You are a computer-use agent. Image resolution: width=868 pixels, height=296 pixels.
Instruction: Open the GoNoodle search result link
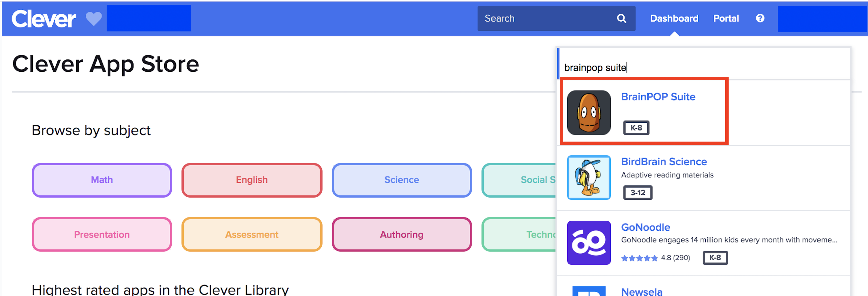pos(645,227)
